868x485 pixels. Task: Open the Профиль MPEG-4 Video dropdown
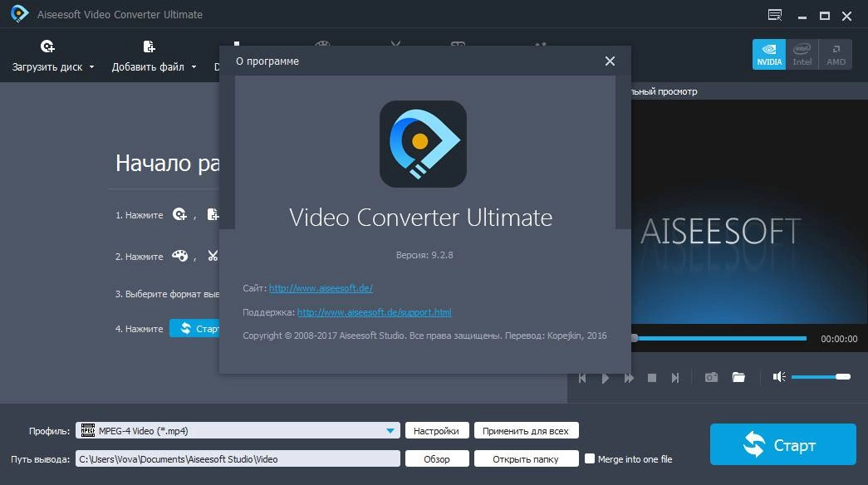(238, 431)
